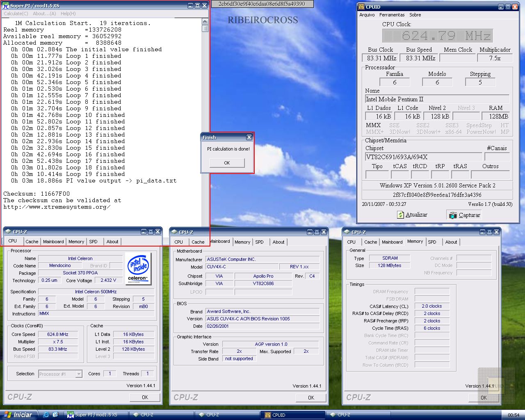Click title icon of CPU-Z Celeron processor window
This screenshot has height=420, width=525.
click(9, 232)
